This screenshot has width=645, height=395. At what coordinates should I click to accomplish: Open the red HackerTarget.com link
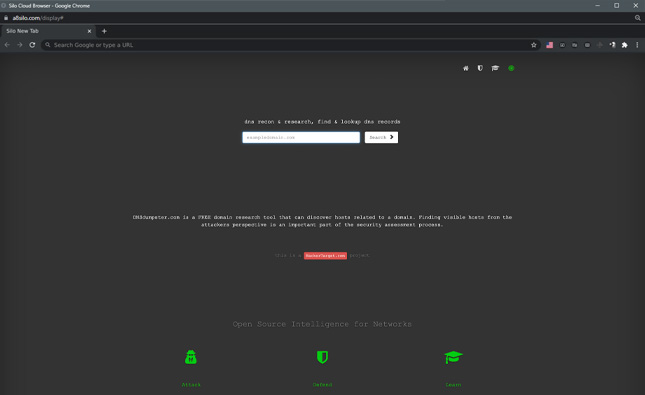click(x=325, y=256)
